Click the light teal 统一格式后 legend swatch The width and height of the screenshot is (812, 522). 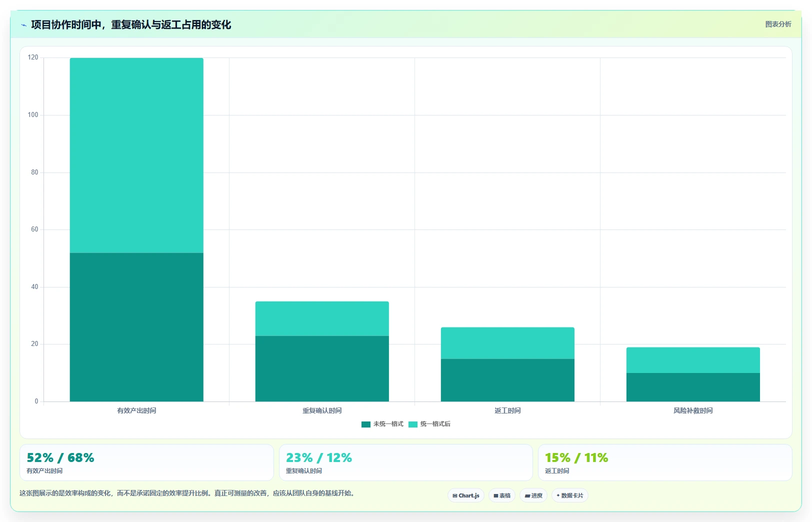(x=413, y=424)
